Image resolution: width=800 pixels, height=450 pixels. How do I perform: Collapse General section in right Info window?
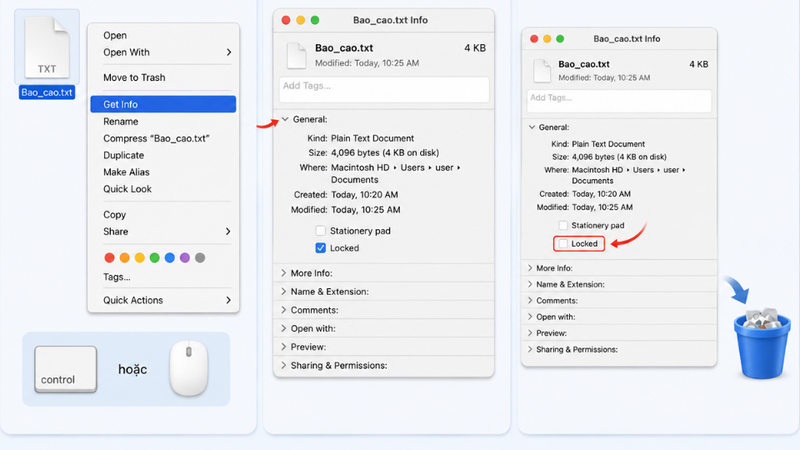(532, 127)
